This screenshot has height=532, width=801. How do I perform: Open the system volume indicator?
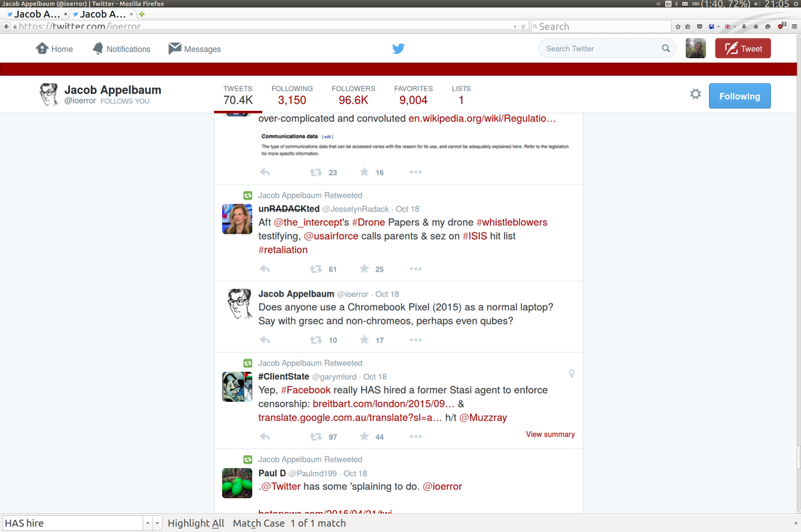pyautogui.click(x=756, y=4)
